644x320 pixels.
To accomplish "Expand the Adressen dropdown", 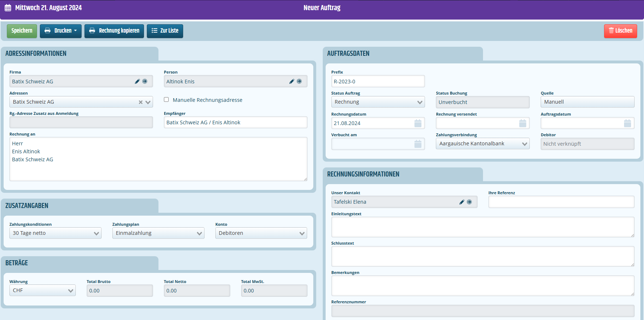I will [148, 102].
